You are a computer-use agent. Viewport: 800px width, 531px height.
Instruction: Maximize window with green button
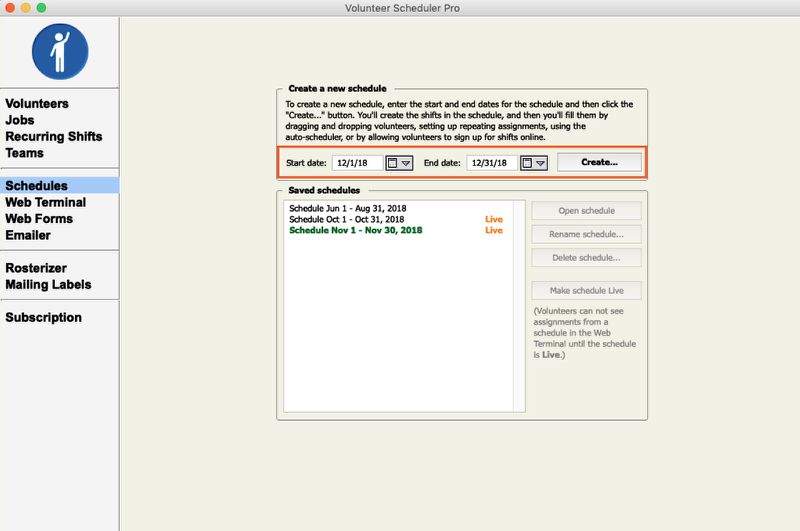(x=41, y=8)
